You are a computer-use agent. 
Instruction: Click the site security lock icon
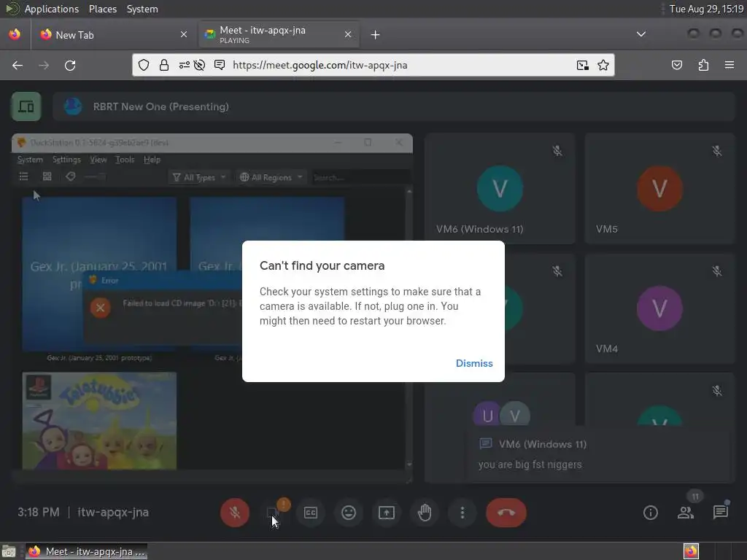(x=164, y=65)
